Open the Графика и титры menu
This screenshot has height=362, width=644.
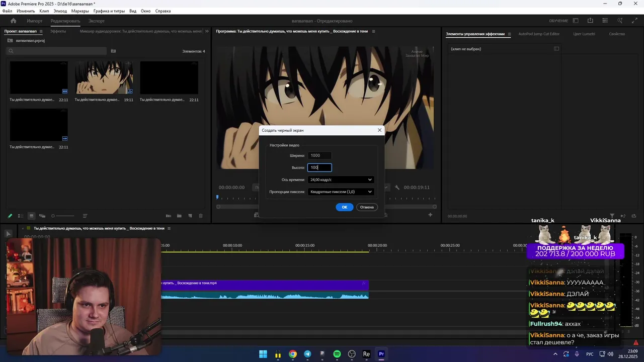(x=109, y=11)
